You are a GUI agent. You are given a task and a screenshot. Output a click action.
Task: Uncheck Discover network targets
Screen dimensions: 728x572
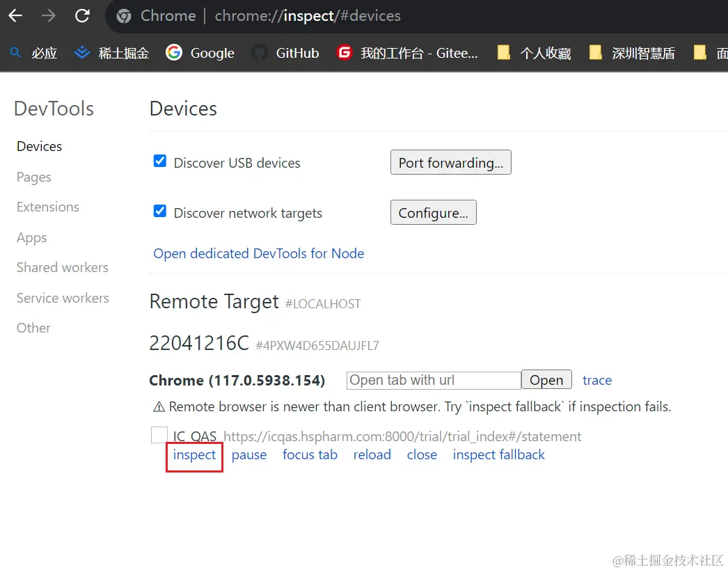(160, 212)
